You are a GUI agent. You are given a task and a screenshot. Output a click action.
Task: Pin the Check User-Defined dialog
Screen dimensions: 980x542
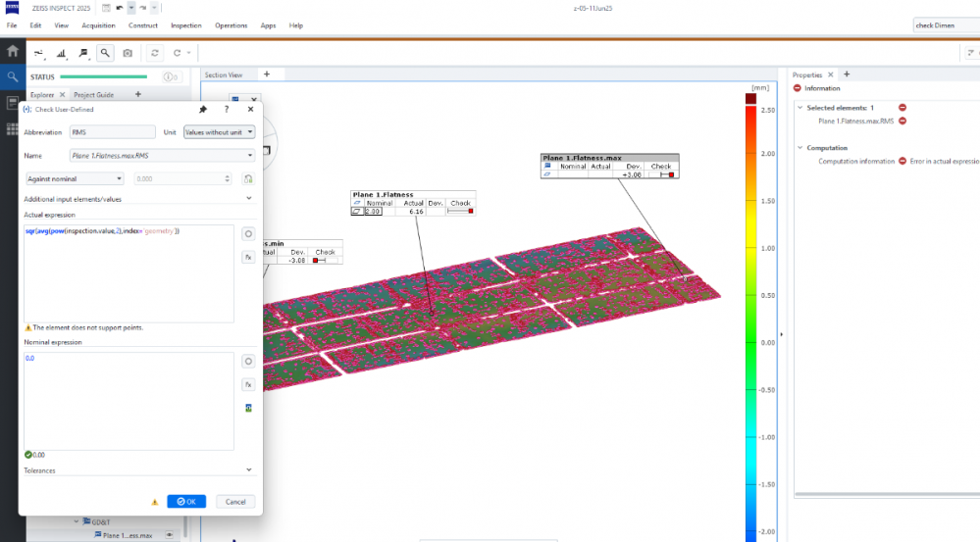click(203, 110)
